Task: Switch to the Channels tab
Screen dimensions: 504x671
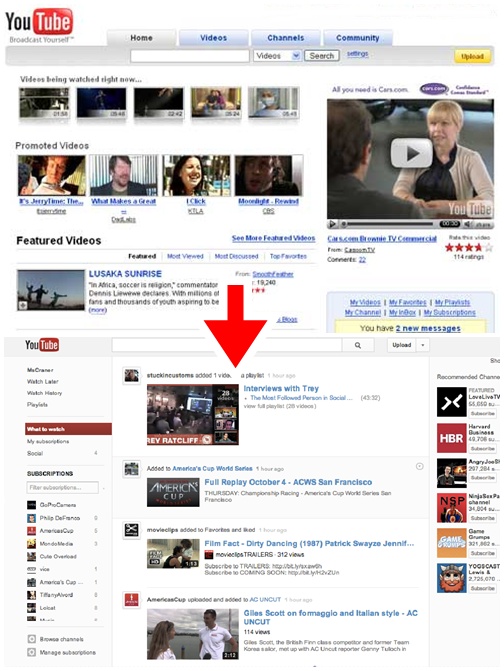Action: 285,38
